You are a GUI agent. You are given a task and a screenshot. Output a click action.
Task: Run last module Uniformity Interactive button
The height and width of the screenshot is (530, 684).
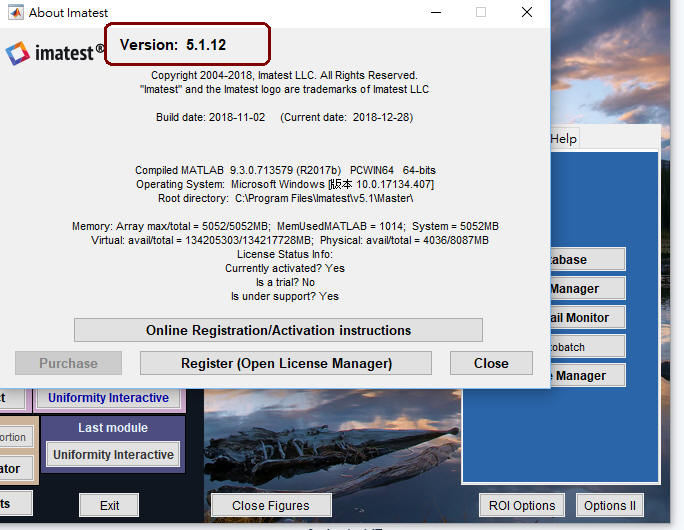coord(113,455)
